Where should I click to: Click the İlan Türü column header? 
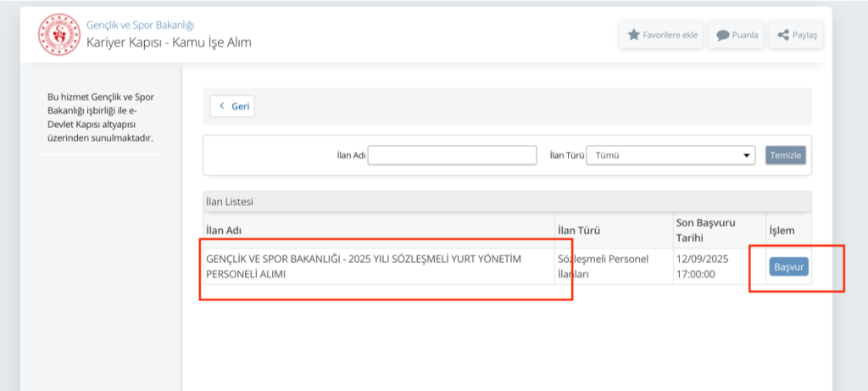[x=578, y=231]
